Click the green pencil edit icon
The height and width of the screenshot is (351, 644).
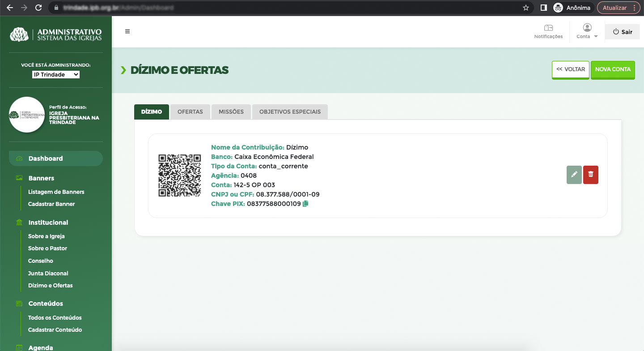(574, 175)
